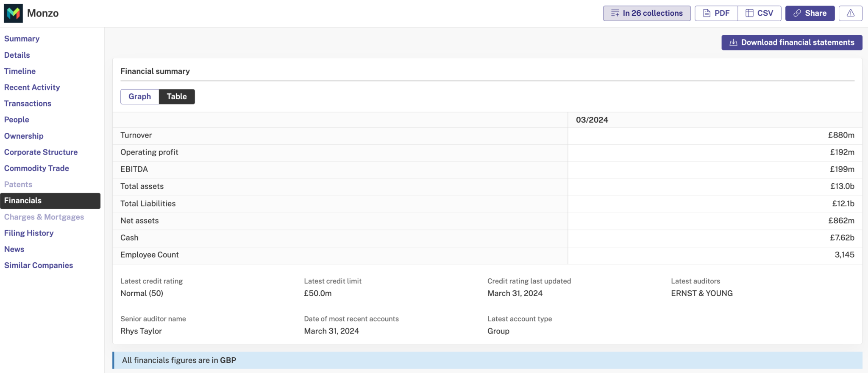868x373 pixels.
Task: Open the Timeline page
Action: coord(20,71)
